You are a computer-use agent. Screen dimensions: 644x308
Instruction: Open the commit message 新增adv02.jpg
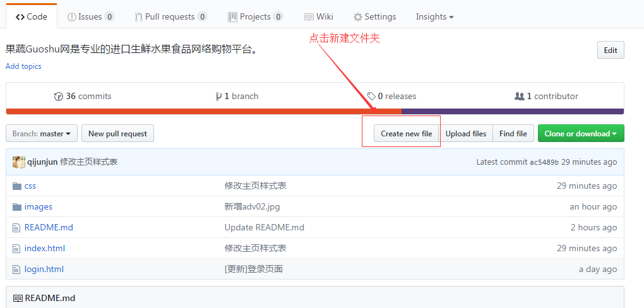(x=252, y=206)
